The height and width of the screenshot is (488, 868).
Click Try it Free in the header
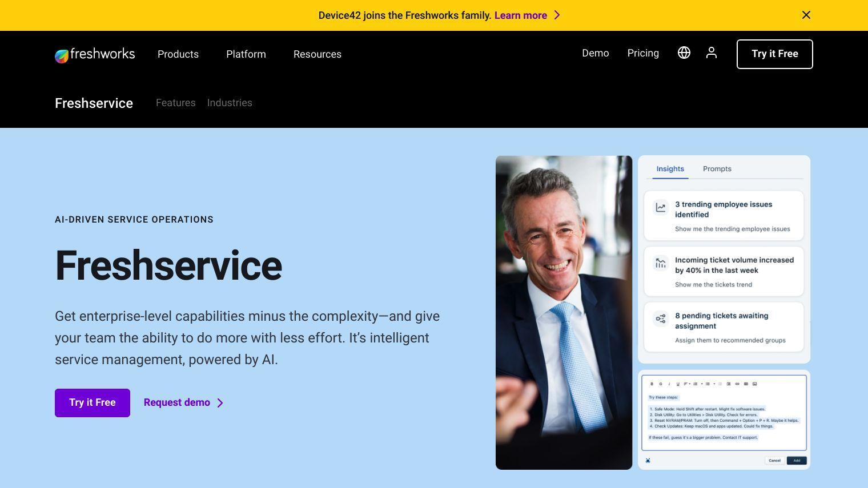[x=775, y=54]
